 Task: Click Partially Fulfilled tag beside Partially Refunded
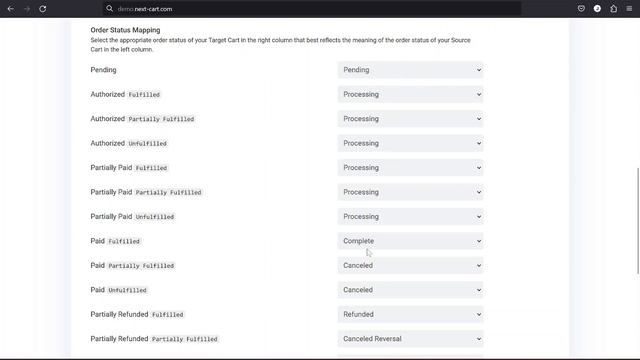[184, 340]
